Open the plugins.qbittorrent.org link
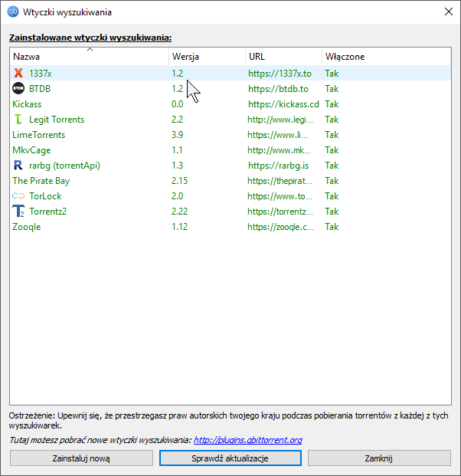This screenshot has width=461, height=476. click(x=247, y=440)
